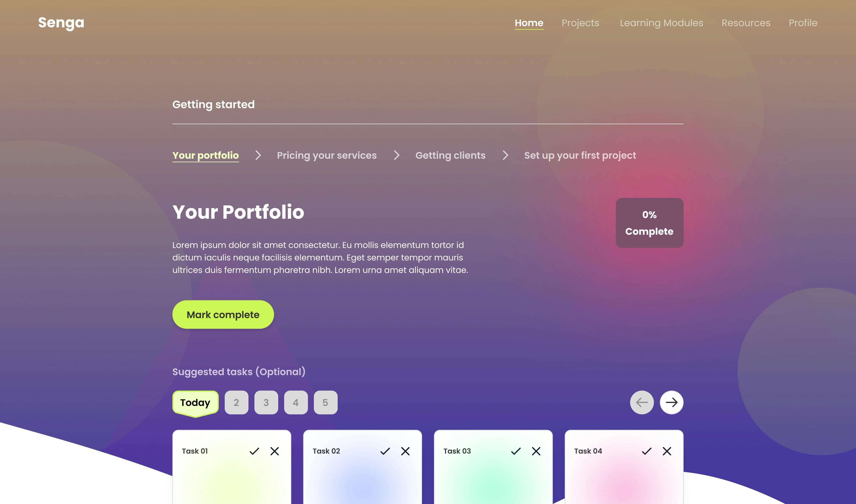Viewport: 856px width, 504px height.
Task: Select the Home navigation tab
Action: click(x=529, y=23)
